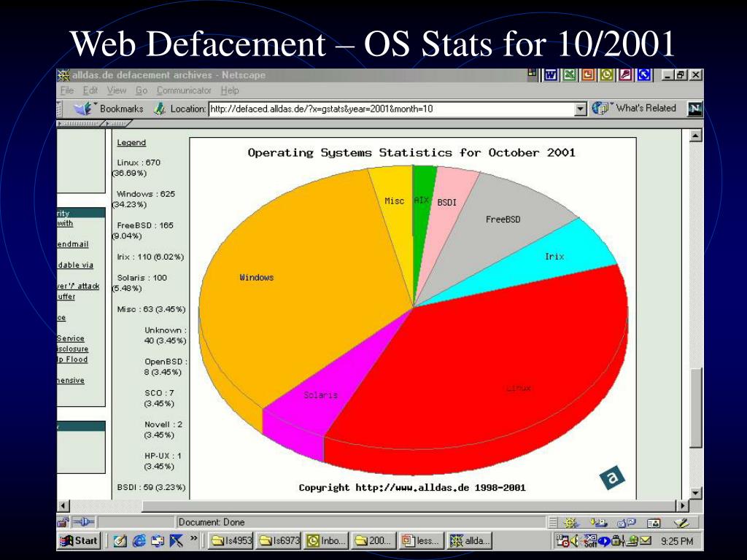Open What's Related panel

(x=635, y=108)
